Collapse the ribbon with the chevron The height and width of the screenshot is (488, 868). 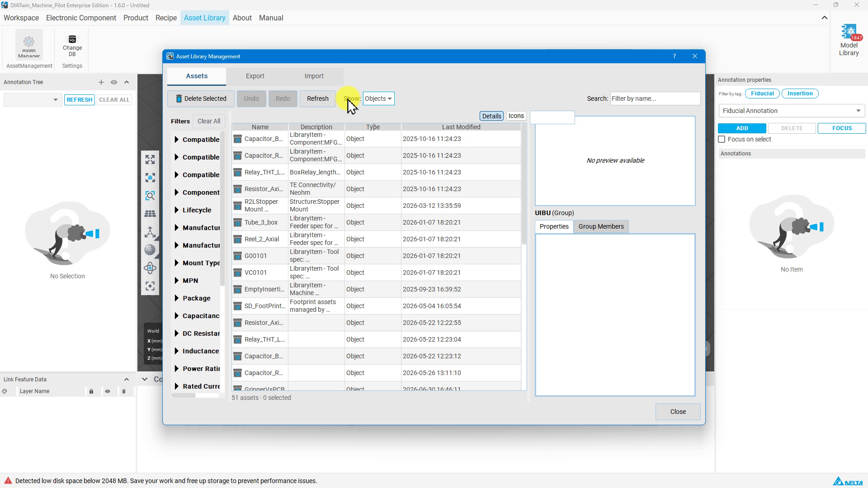pos(825,18)
